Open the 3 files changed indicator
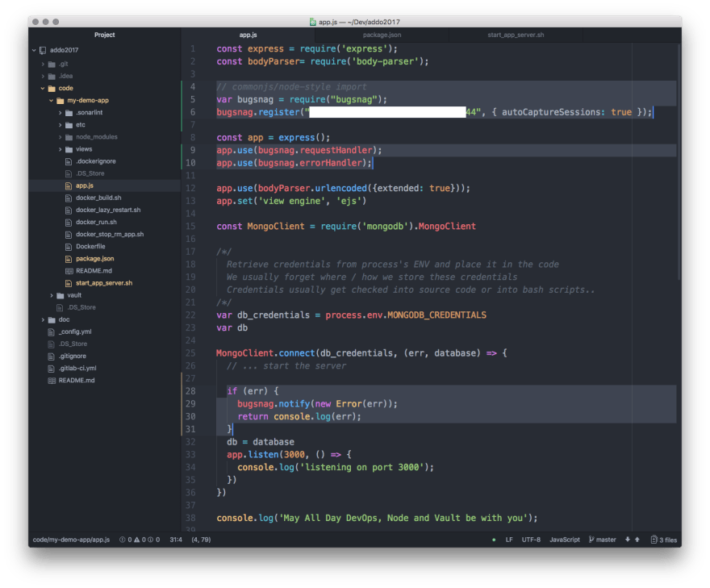The width and height of the screenshot is (710, 588). (664, 540)
